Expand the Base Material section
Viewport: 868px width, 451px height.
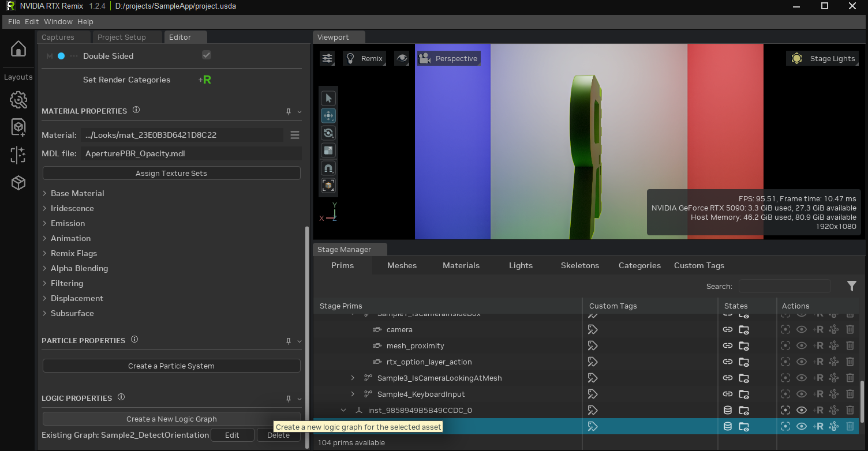point(46,193)
